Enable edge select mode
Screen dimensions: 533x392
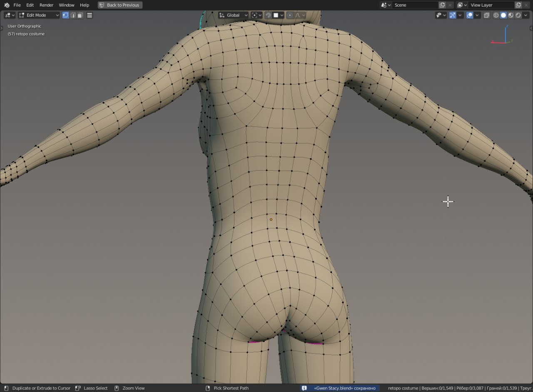tap(73, 15)
